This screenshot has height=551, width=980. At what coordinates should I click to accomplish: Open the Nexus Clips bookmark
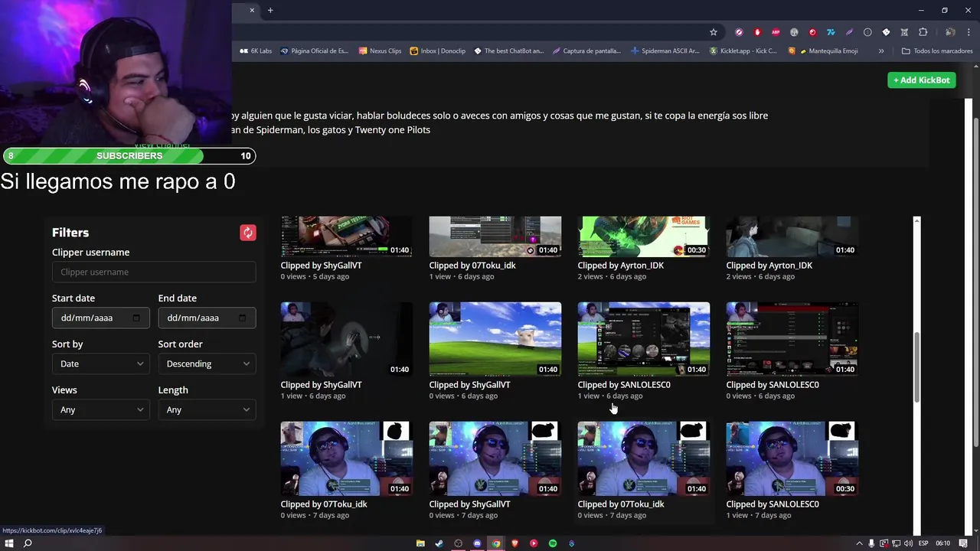point(380,51)
